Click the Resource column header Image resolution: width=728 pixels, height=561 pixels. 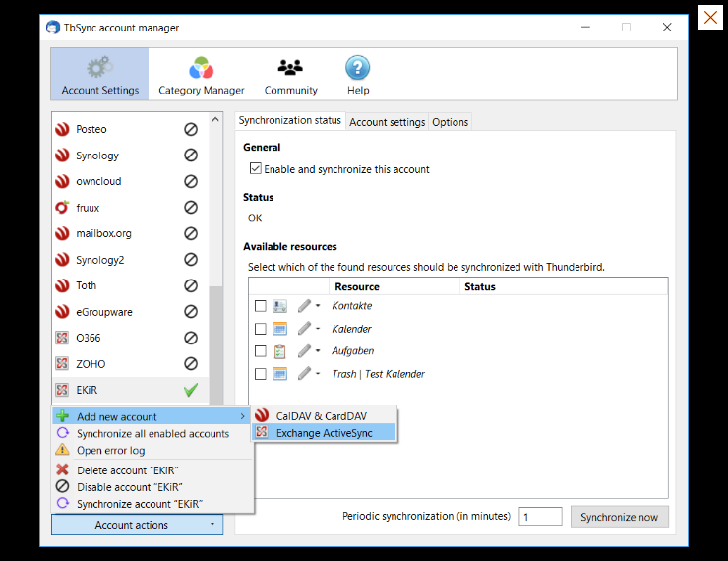394,287
